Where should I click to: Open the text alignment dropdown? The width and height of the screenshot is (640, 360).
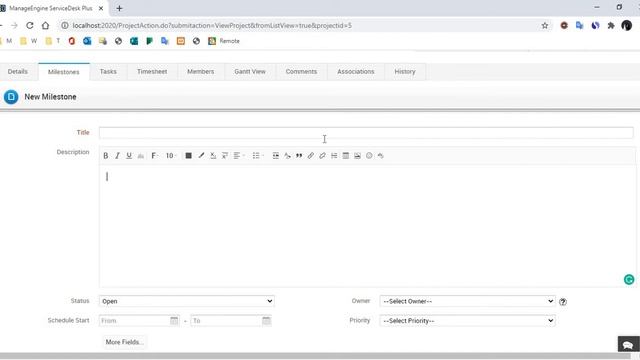point(239,156)
